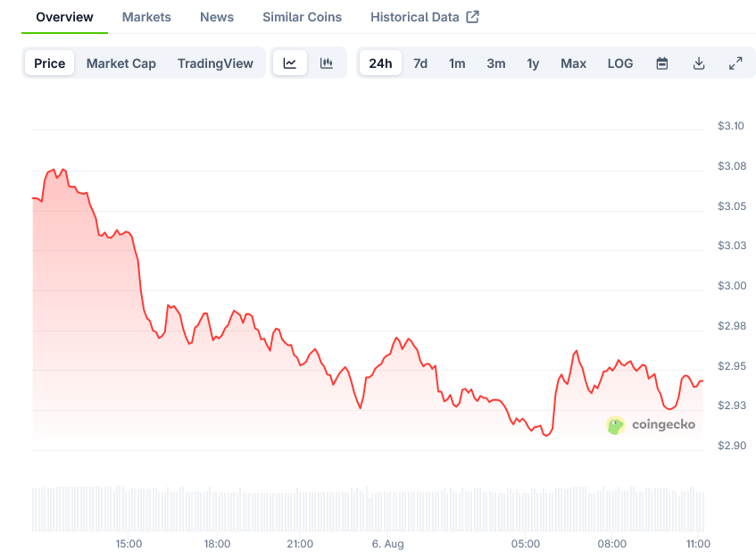This screenshot has height=560, width=756.
Task: Select the Overview tab
Action: [x=64, y=17]
